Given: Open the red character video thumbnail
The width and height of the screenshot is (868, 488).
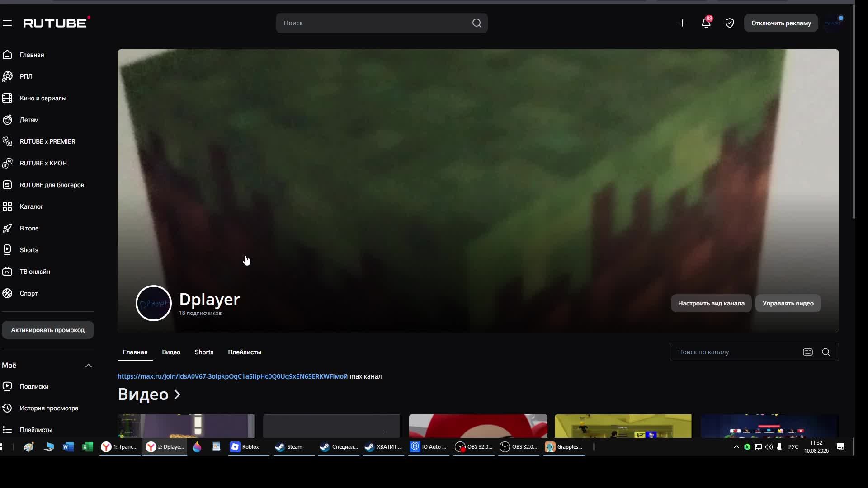Looking at the screenshot, I should coord(478,426).
